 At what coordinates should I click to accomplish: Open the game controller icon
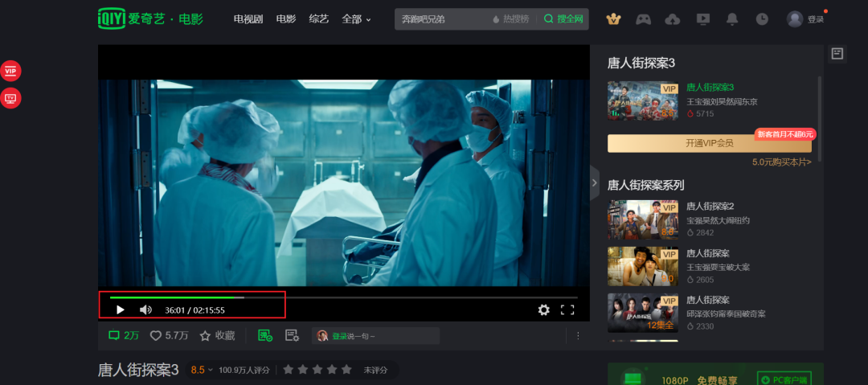click(643, 19)
